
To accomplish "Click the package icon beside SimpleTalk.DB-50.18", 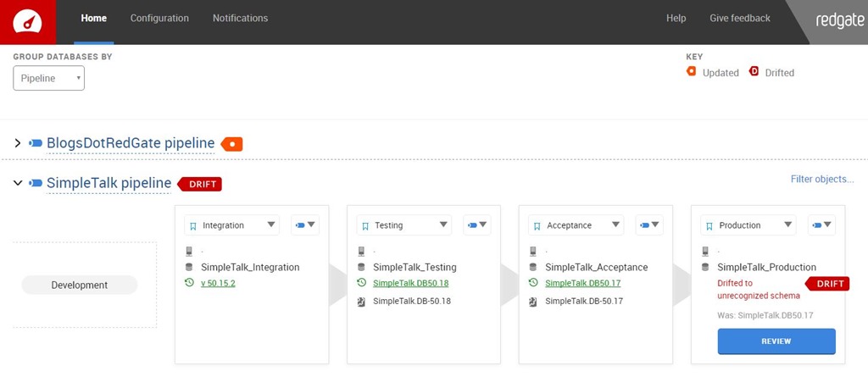I will pos(362,301).
